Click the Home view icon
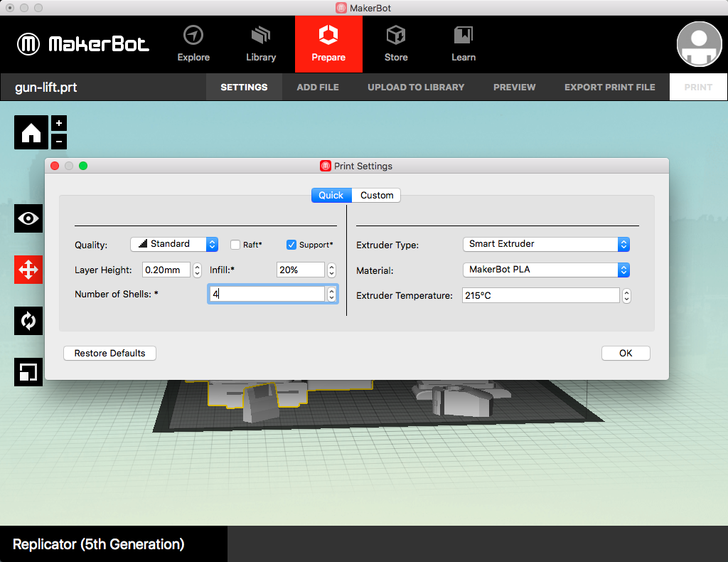The width and height of the screenshot is (728, 562). pos(31,132)
